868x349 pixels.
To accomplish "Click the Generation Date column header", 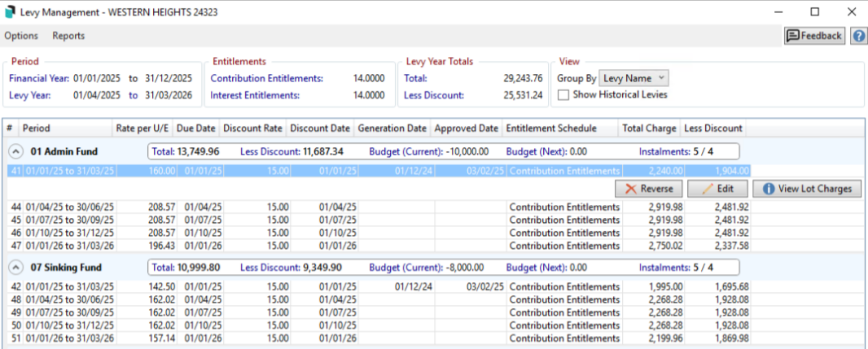I will [x=392, y=129].
